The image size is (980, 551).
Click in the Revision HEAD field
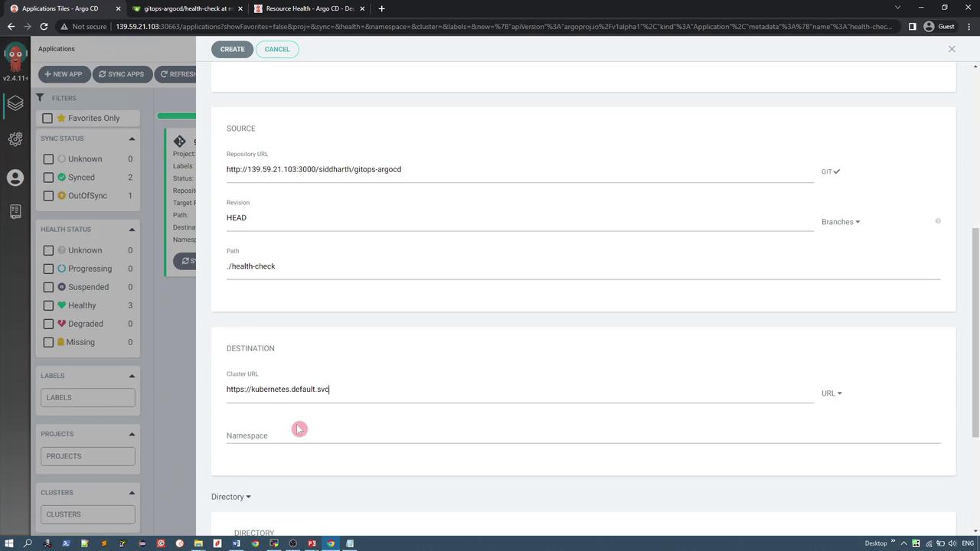[520, 218]
